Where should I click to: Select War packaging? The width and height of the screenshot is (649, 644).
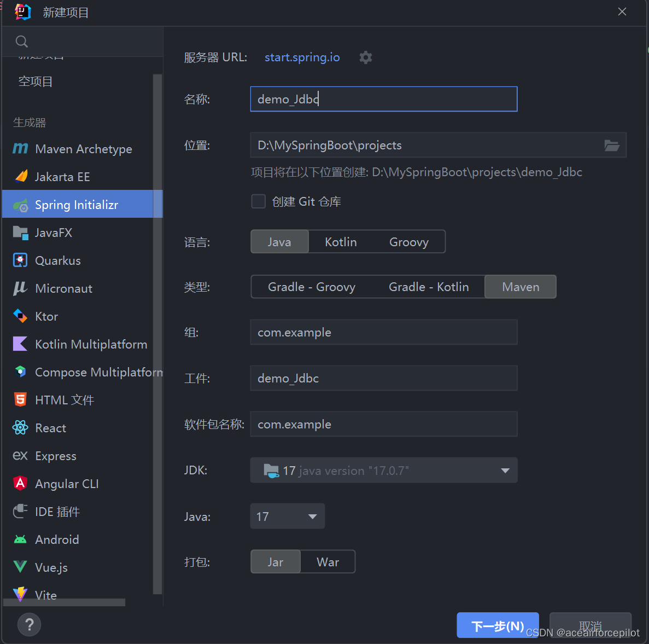[x=328, y=562]
